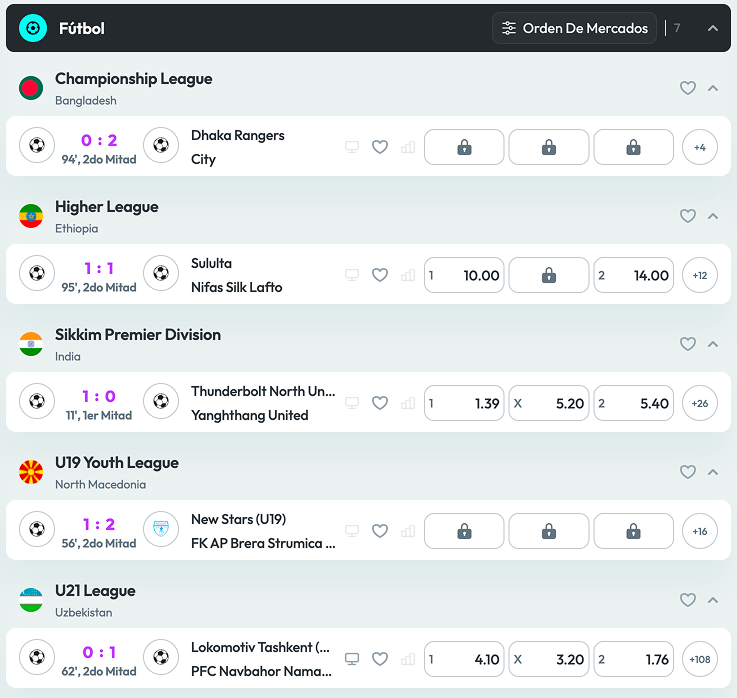Toggle favorite heart for Higher League

[x=687, y=216]
